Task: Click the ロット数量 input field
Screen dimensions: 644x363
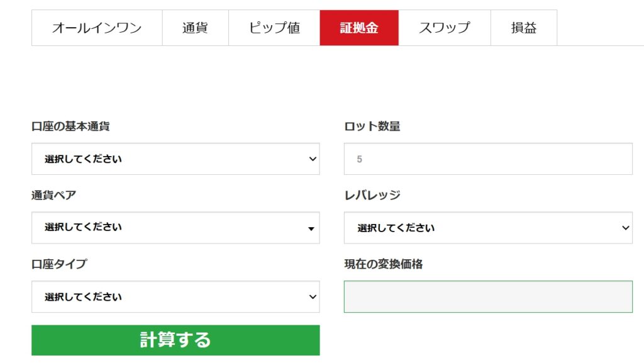Action: point(488,159)
